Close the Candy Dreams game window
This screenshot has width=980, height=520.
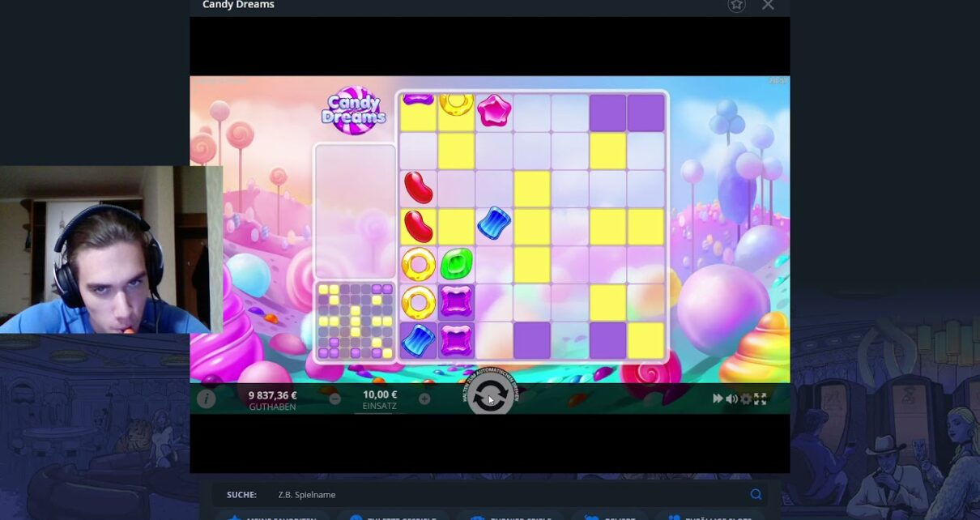[768, 5]
